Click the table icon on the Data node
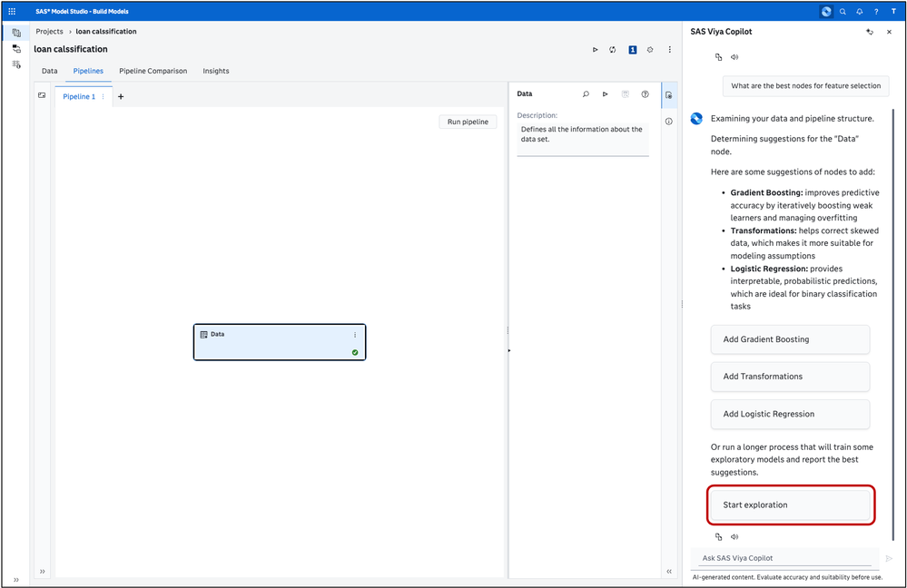The width and height of the screenshot is (907, 588). [203, 335]
